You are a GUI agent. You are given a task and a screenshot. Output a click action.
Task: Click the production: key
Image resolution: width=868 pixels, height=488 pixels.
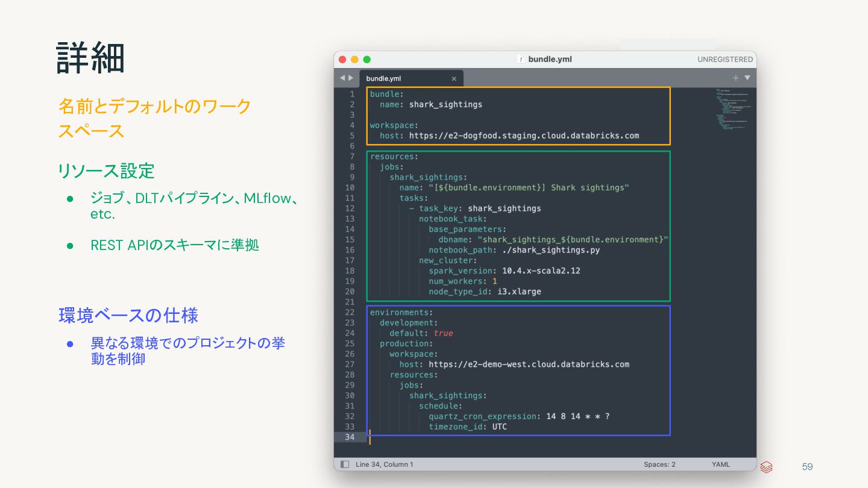pos(406,343)
